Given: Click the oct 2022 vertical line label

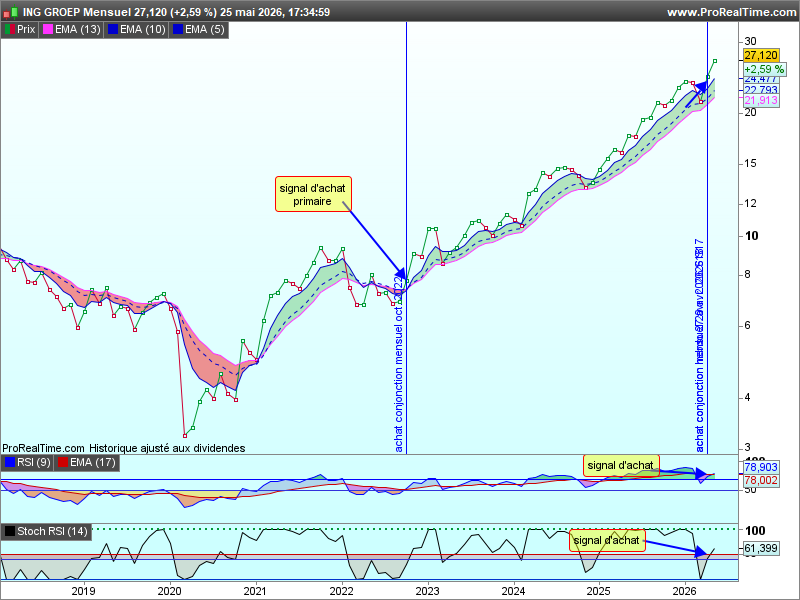Looking at the screenshot, I should click(x=399, y=364).
